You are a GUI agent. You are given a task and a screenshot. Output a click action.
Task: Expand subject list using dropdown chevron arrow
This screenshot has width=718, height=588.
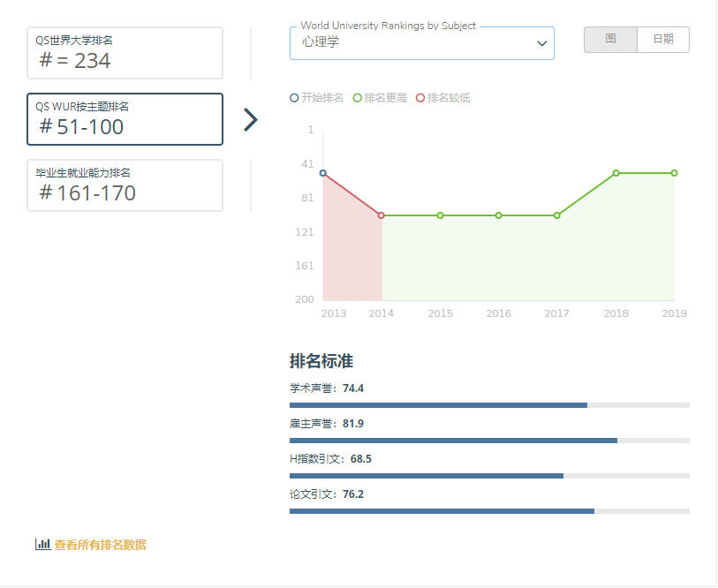pos(542,44)
